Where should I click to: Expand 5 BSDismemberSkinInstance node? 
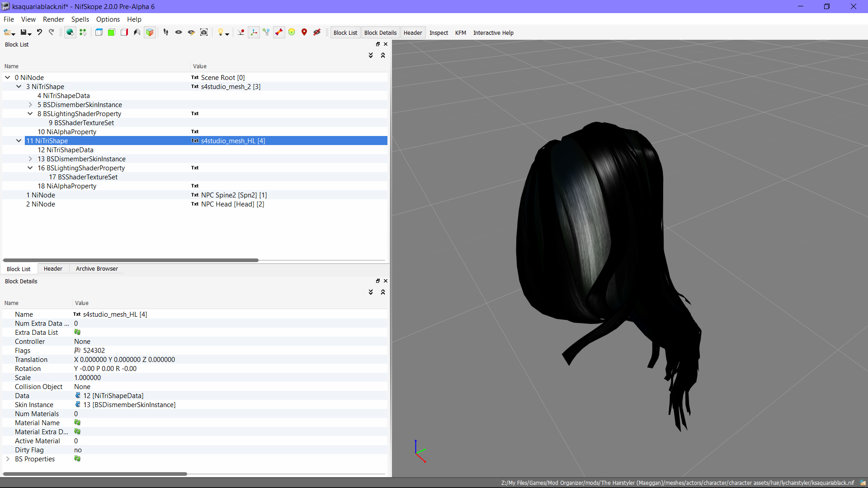pos(30,104)
